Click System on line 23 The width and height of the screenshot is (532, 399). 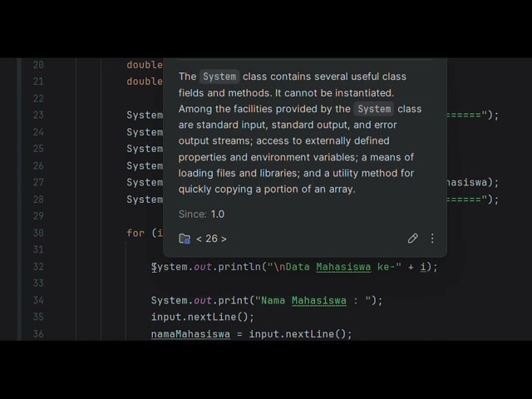tap(145, 115)
